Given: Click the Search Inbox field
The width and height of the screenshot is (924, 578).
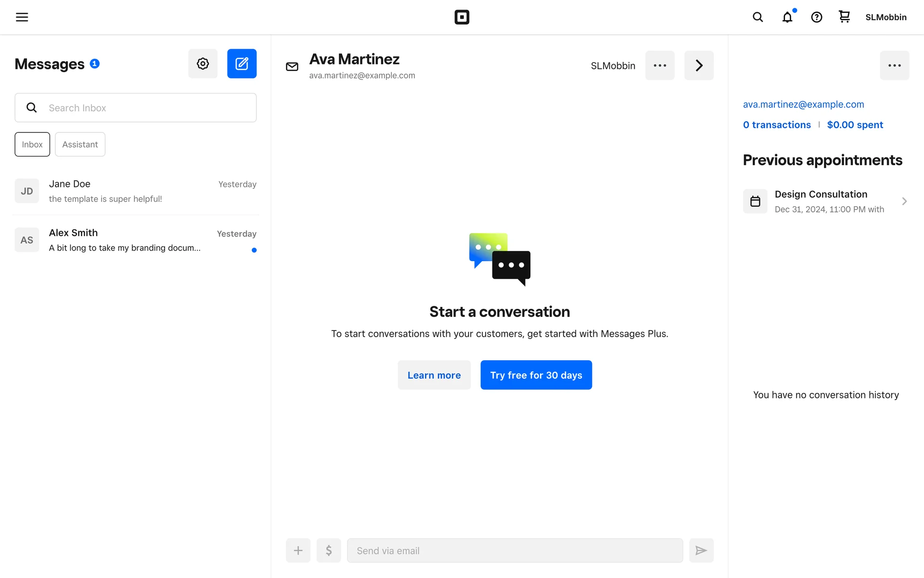Looking at the screenshot, I should point(144,108).
